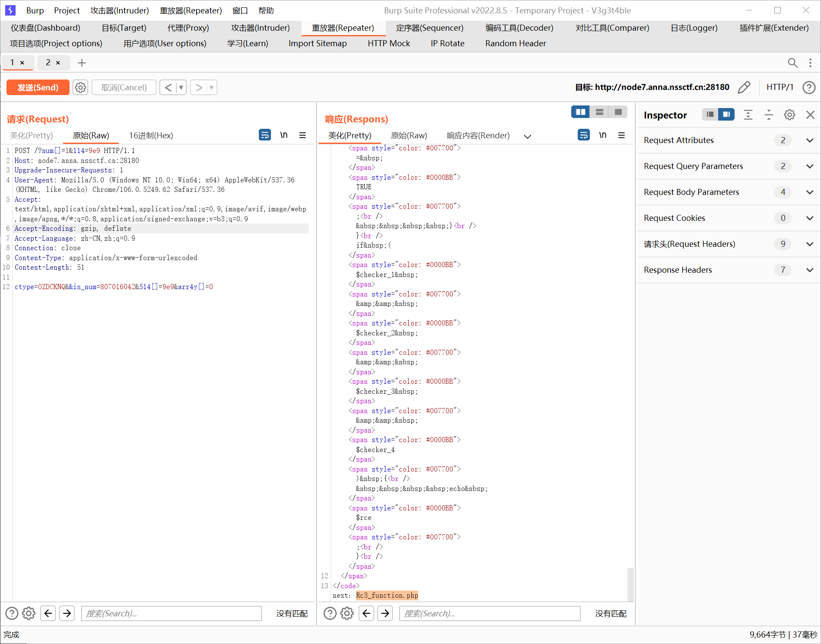Open the Request panel hamburger menu
The width and height of the screenshot is (821, 644).
(302, 135)
